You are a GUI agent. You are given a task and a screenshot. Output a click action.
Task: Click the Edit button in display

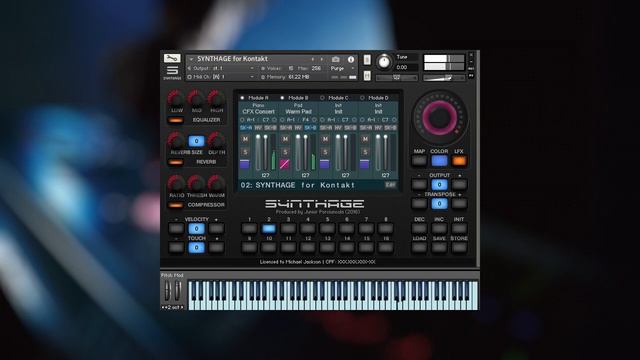[390, 185]
